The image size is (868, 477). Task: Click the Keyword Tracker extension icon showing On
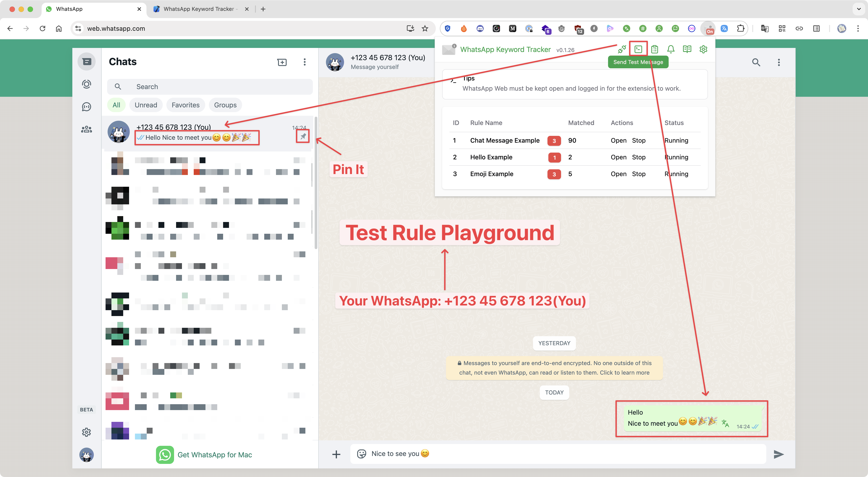pyautogui.click(x=708, y=29)
